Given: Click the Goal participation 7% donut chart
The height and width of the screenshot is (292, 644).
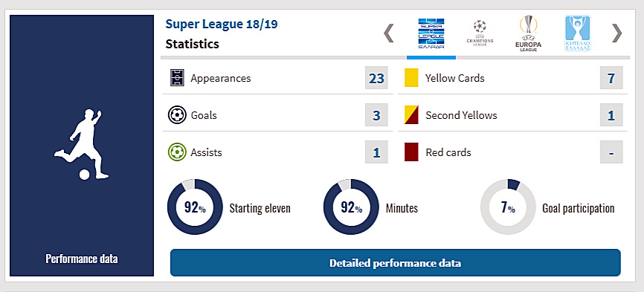Looking at the screenshot, I should [x=508, y=207].
